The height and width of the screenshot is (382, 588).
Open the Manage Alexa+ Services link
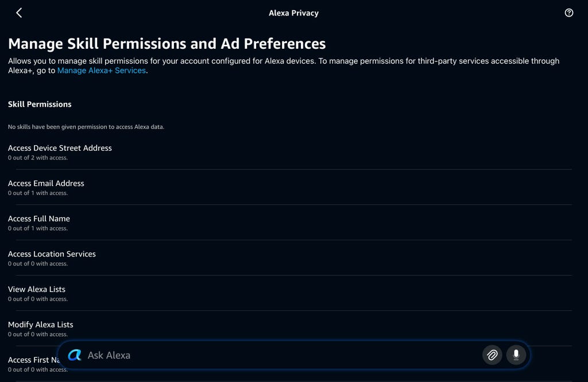pos(102,71)
